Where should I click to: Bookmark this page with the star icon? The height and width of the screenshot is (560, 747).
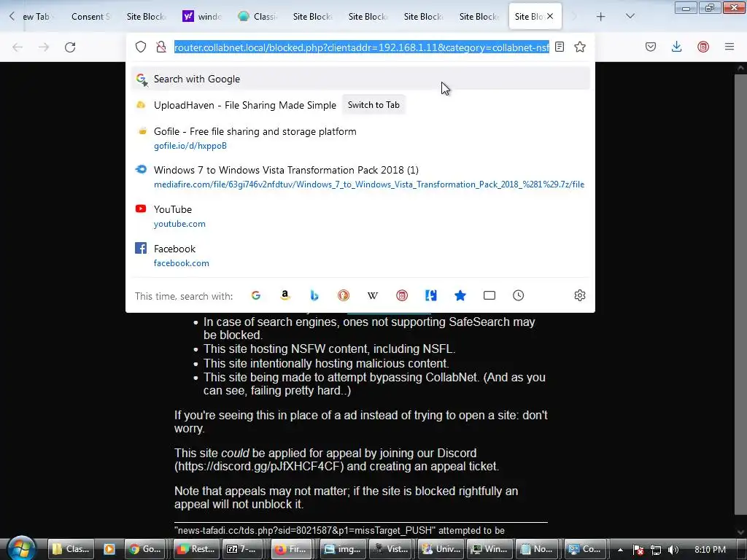[x=580, y=47]
